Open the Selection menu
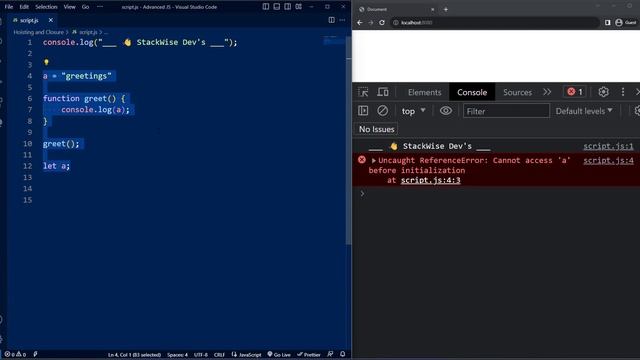The image size is (640, 360). click(46, 7)
